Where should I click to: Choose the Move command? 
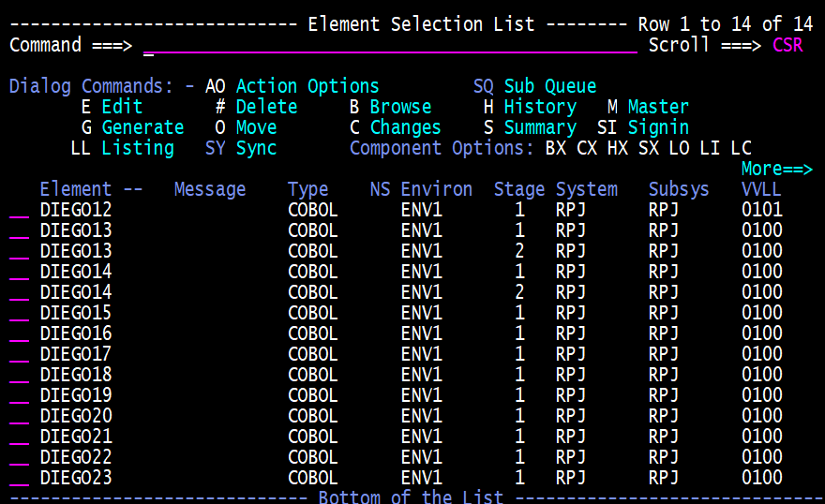tap(256, 127)
